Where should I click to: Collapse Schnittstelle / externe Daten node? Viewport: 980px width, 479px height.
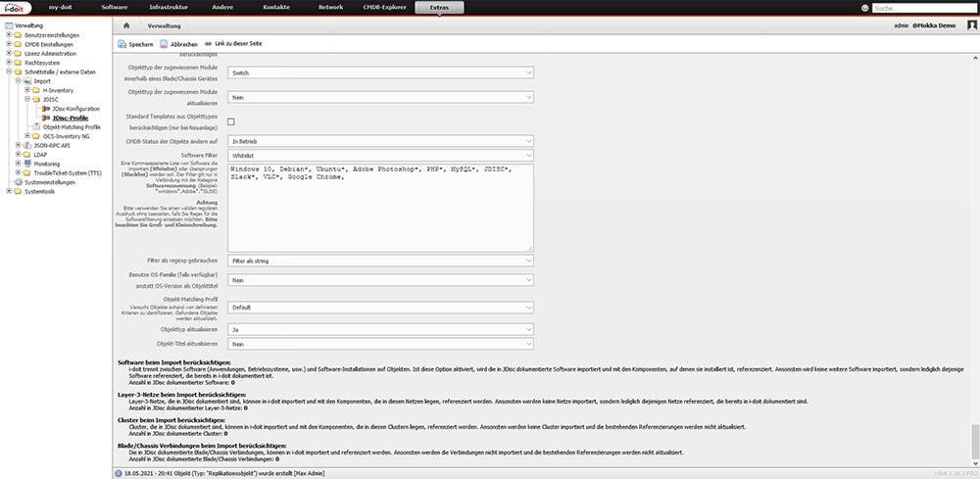9,72
